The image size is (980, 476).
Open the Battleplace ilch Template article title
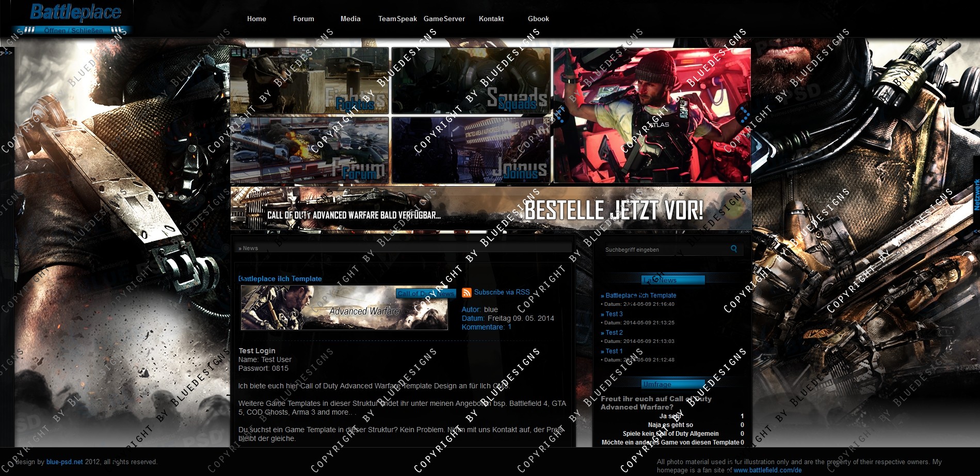click(x=280, y=278)
